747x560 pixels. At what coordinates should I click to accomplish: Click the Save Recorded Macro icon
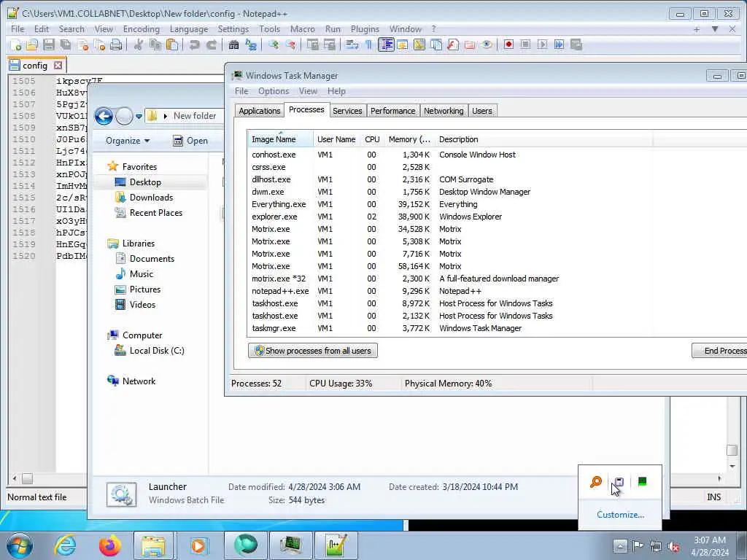click(x=576, y=44)
